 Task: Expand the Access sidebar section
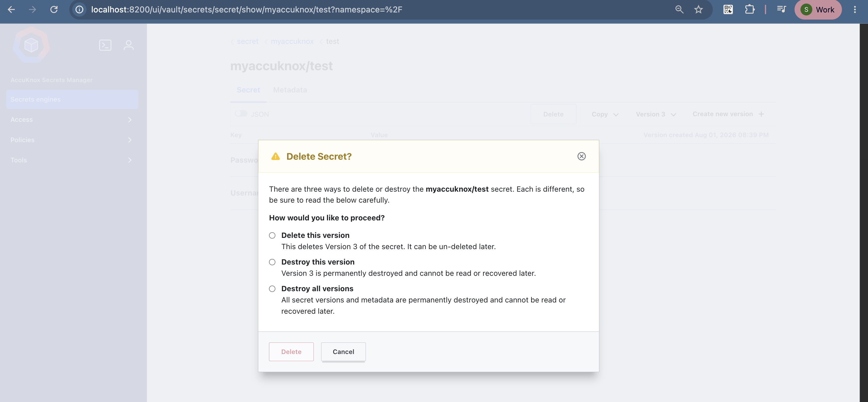(x=72, y=120)
